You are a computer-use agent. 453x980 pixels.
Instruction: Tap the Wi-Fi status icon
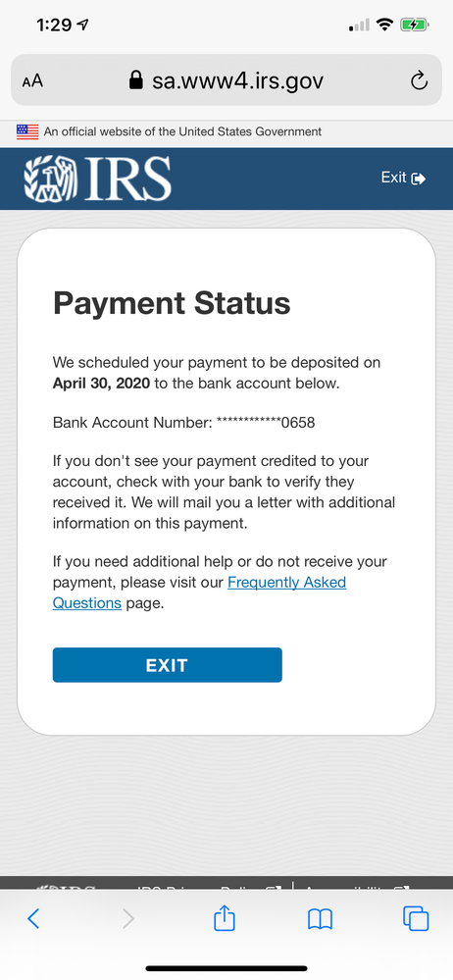pyautogui.click(x=385, y=25)
